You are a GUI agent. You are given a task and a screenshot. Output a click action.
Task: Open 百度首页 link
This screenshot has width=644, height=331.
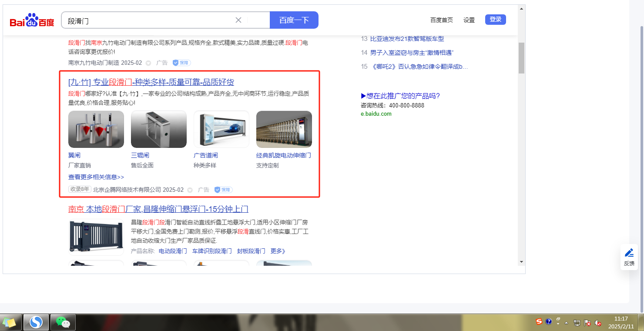pos(442,20)
